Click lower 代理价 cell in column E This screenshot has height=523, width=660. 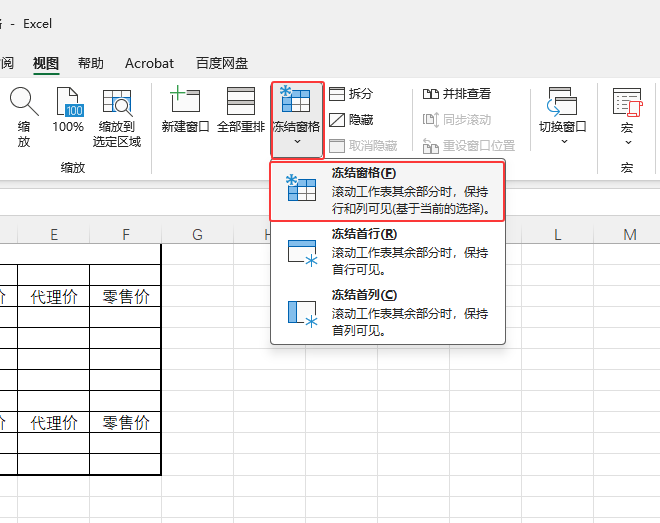click(54, 422)
